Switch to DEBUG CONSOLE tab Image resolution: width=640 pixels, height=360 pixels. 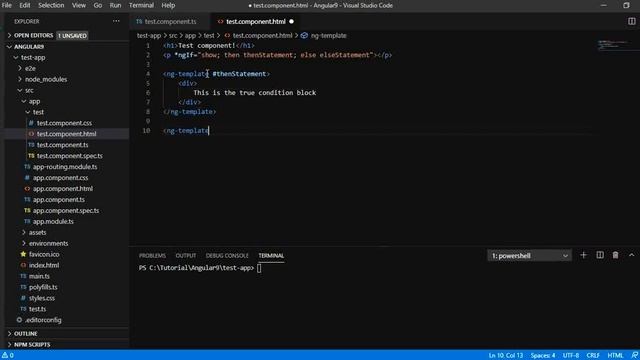227,256
